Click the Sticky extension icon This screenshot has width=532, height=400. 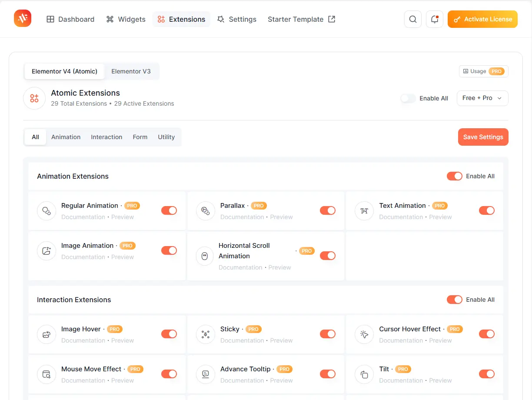[x=206, y=334]
